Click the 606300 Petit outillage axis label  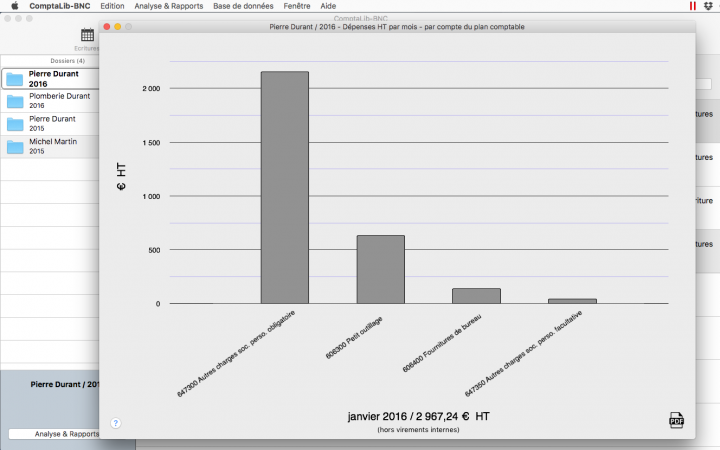354,338
